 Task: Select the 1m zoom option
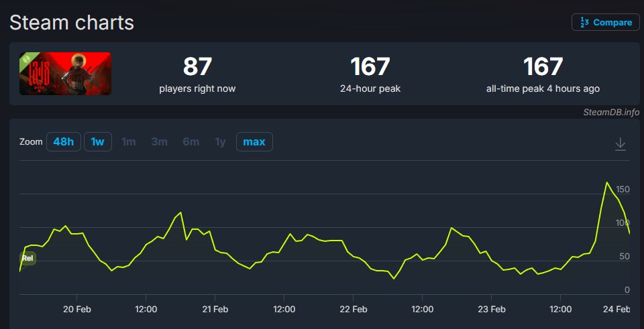pos(129,142)
